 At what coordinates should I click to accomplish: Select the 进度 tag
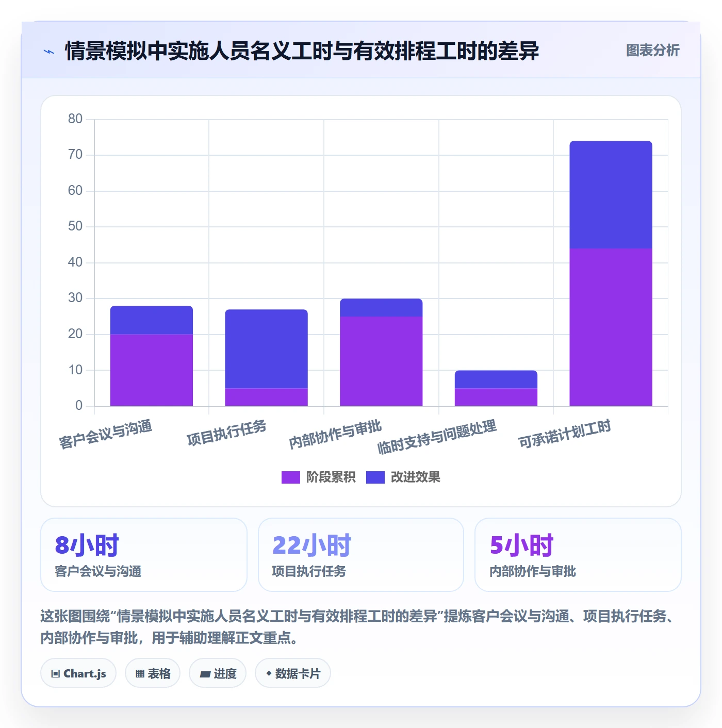click(218, 673)
